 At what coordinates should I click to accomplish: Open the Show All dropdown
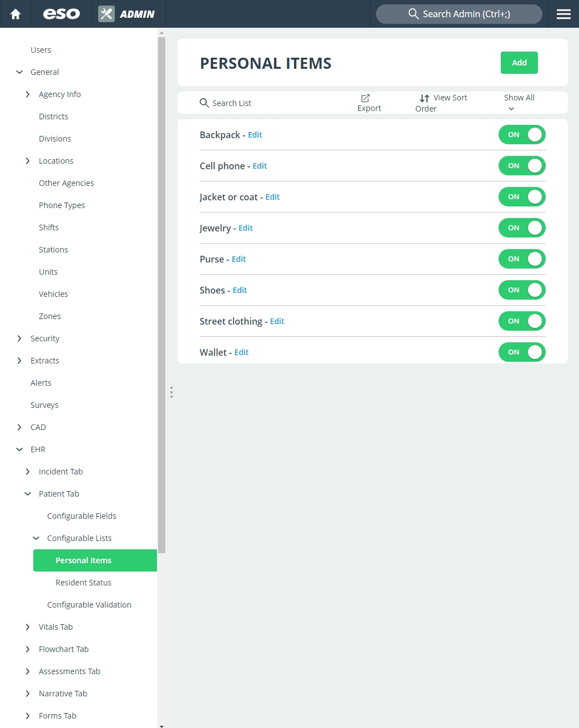(x=519, y=103)
